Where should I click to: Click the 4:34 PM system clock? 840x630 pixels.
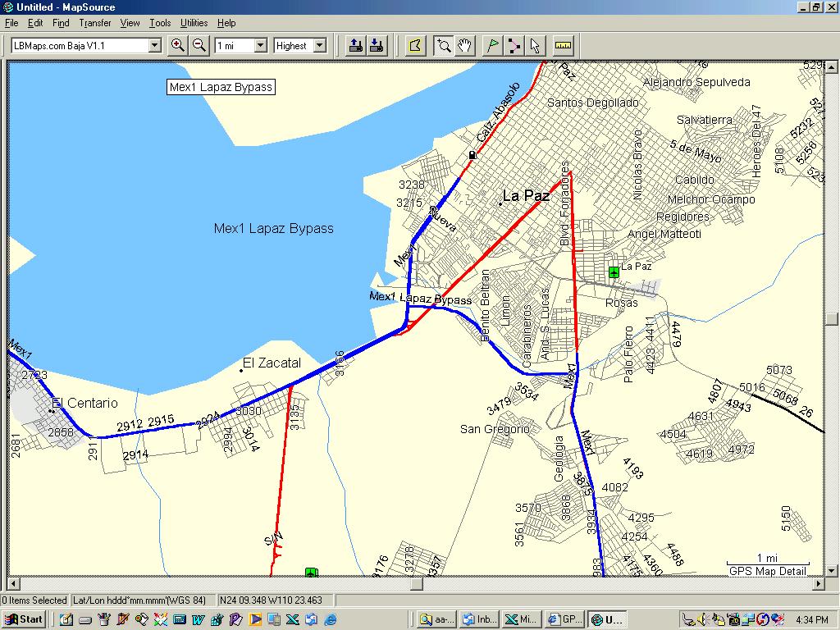coord(811,620)
